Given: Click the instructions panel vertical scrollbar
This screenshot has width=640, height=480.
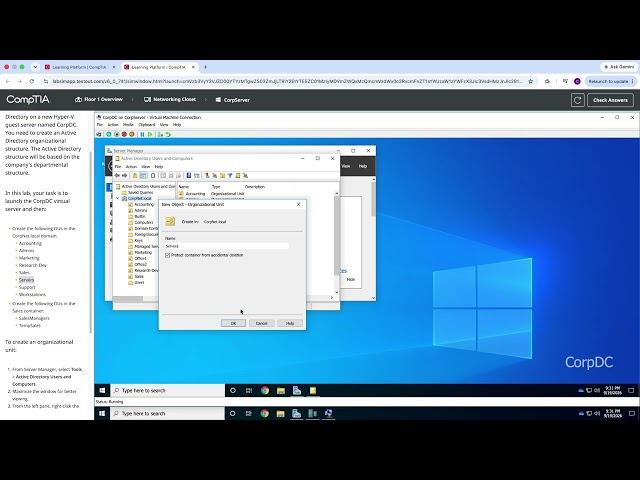Looking at the screenshot, I should click(91, 243).
